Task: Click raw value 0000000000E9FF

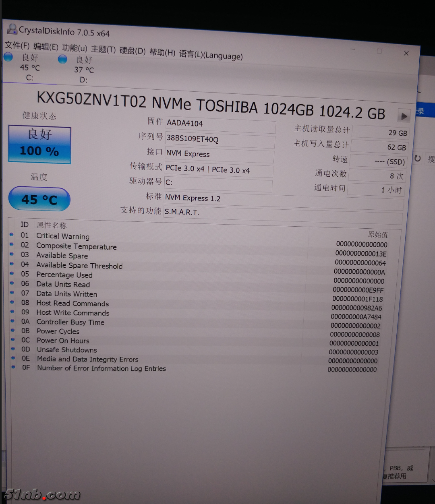Action: point(358,290)
